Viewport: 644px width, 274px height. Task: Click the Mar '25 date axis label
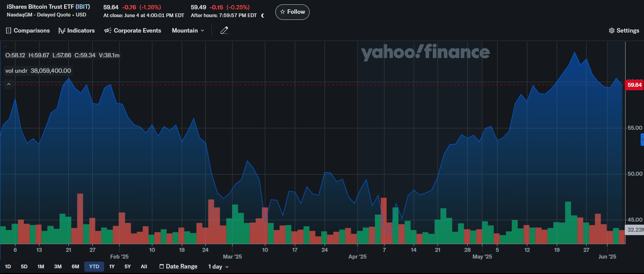pos(232,257)
